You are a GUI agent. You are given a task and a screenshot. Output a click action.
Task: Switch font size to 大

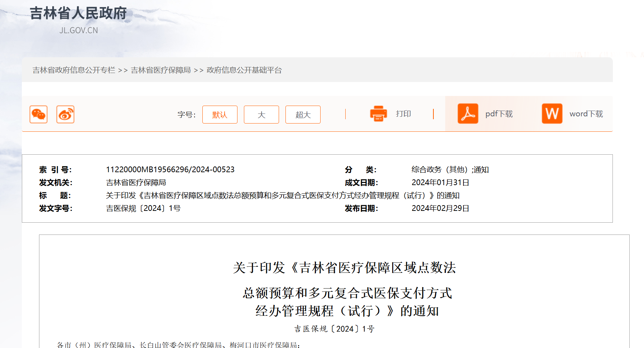coord(261,115)
